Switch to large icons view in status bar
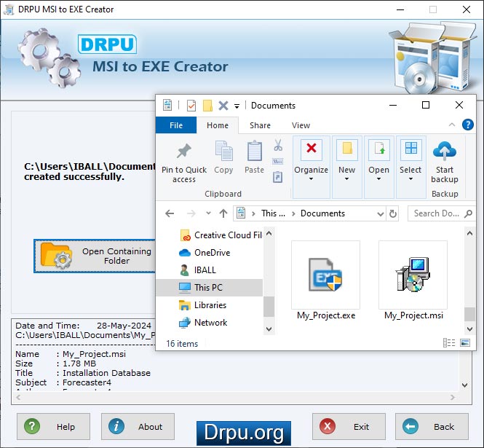The width and height of the screenshot is (484, 448). (465, 342)
